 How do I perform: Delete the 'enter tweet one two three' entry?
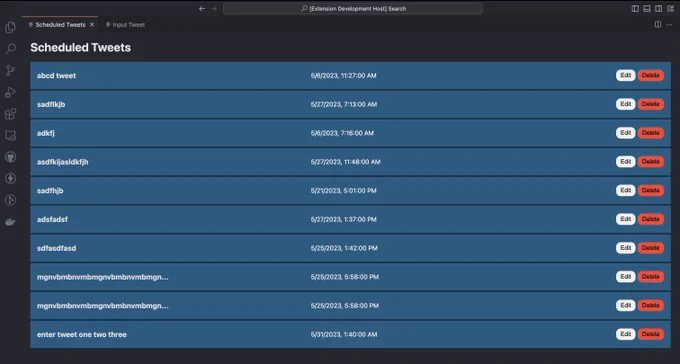coord(651,334)
